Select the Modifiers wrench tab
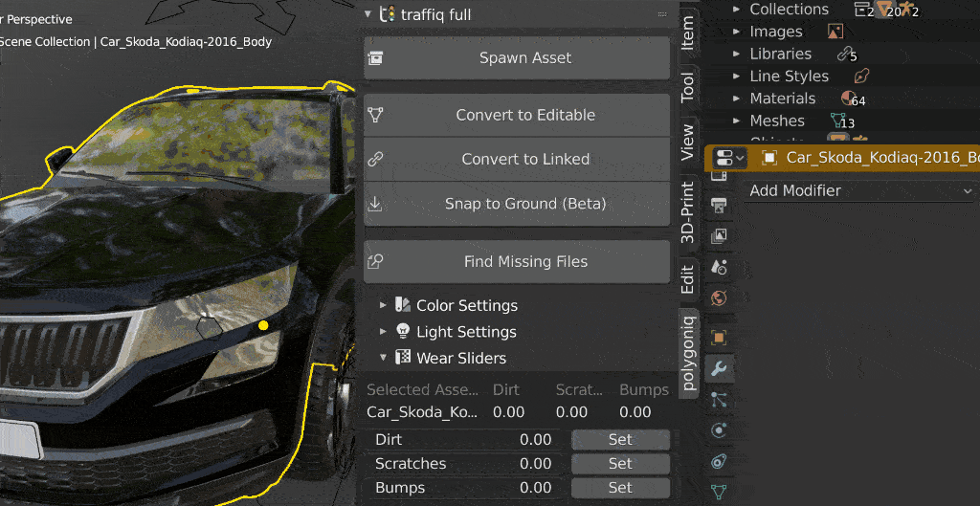The height and width of the screenshot is (506, 980). 719,369
